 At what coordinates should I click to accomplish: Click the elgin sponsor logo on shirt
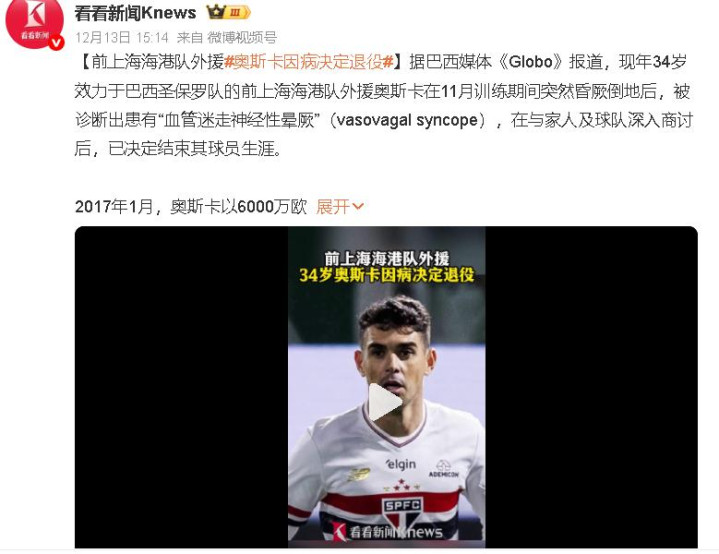click(401, 464)
